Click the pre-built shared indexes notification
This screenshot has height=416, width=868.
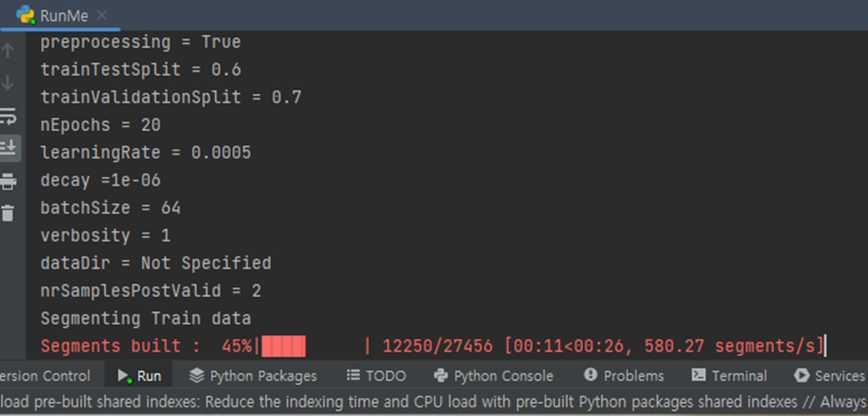434,401
